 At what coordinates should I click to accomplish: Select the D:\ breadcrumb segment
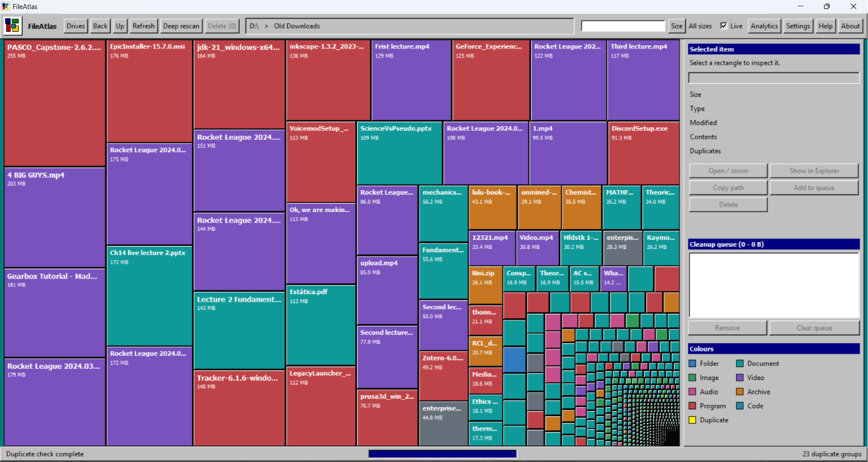point(254,26)
